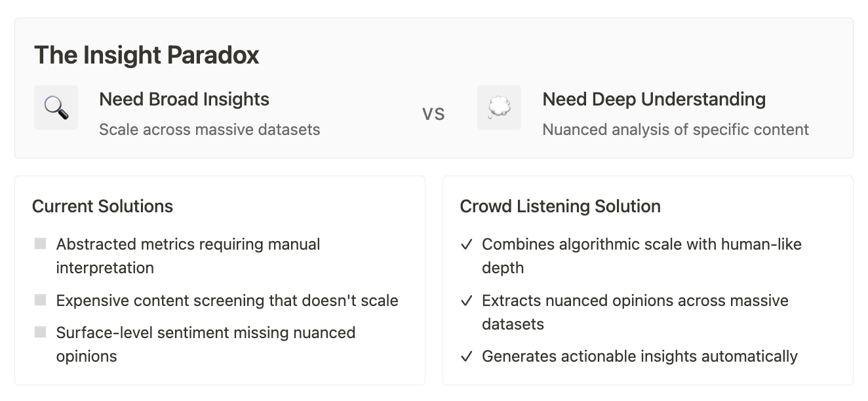Click Extracts nuanced opinions across massive datasets
The width and height of the screenshot is (868, 401).
[x=635, y=312]
